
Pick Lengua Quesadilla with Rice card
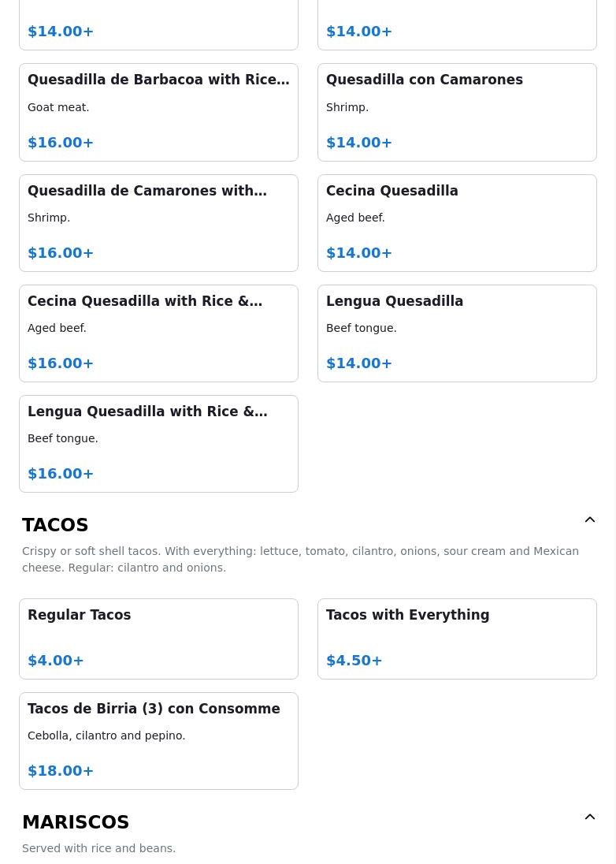point(158,443)
